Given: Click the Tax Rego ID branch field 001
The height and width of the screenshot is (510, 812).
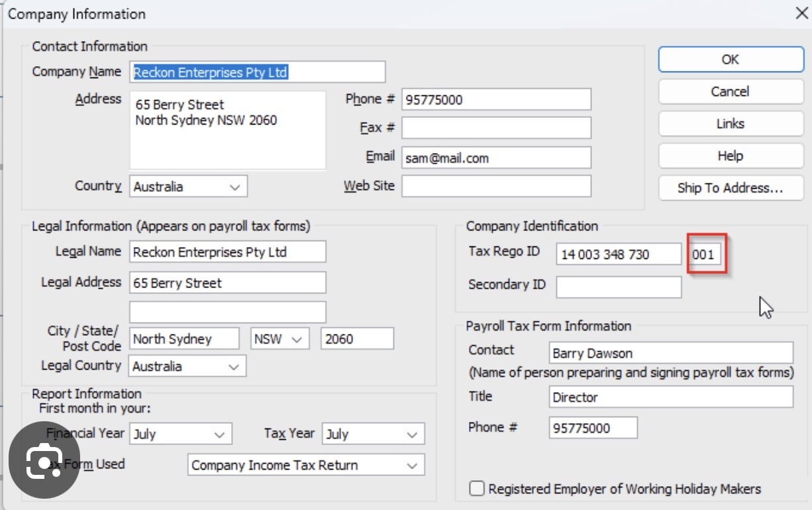Looking at the screenshot, I should [706, 254].
